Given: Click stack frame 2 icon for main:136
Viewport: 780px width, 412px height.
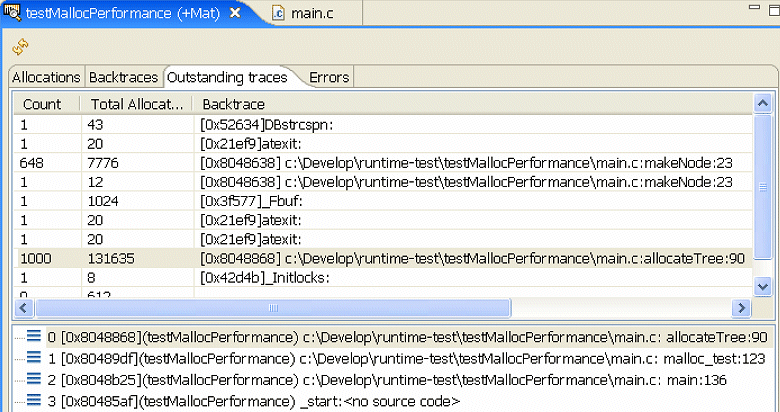Looking at the screenshot, I should tap(34, 380).
